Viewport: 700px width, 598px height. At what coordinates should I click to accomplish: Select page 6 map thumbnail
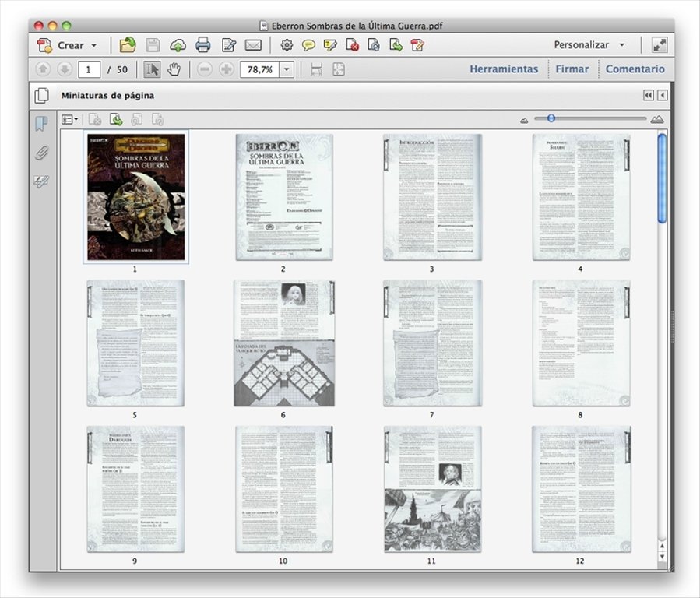pyautogui.click(x=284, y=343)
